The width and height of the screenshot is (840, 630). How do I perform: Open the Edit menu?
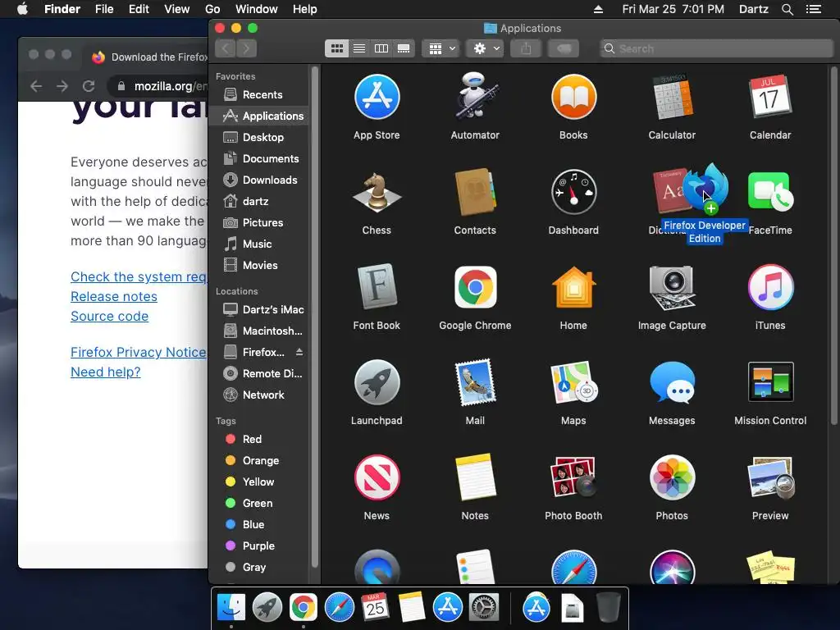point(138,9)
